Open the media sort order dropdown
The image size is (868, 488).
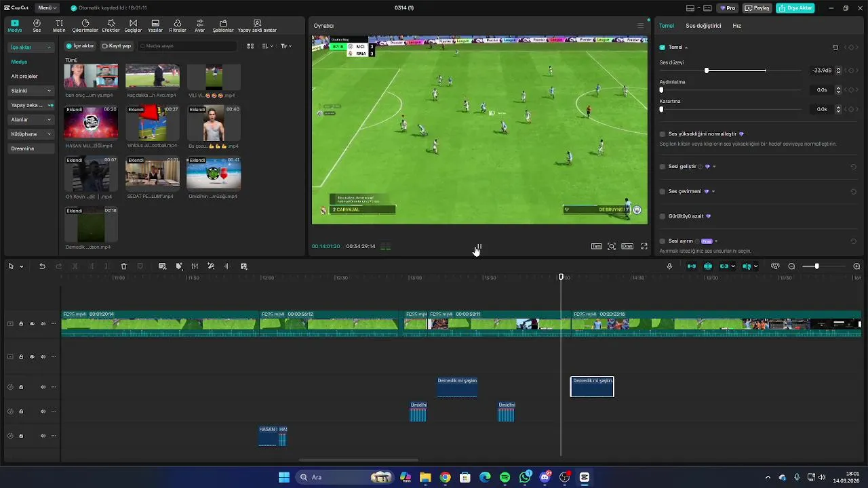coord(267,46)
